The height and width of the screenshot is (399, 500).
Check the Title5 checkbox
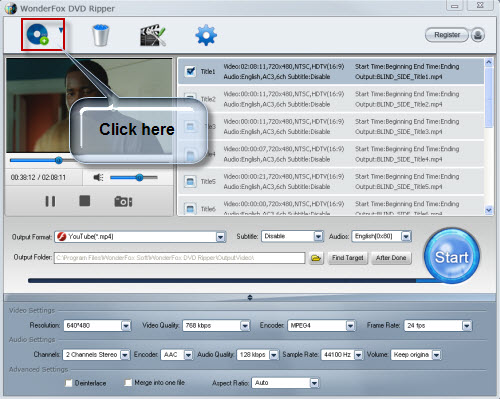click(x=190, y=182)
